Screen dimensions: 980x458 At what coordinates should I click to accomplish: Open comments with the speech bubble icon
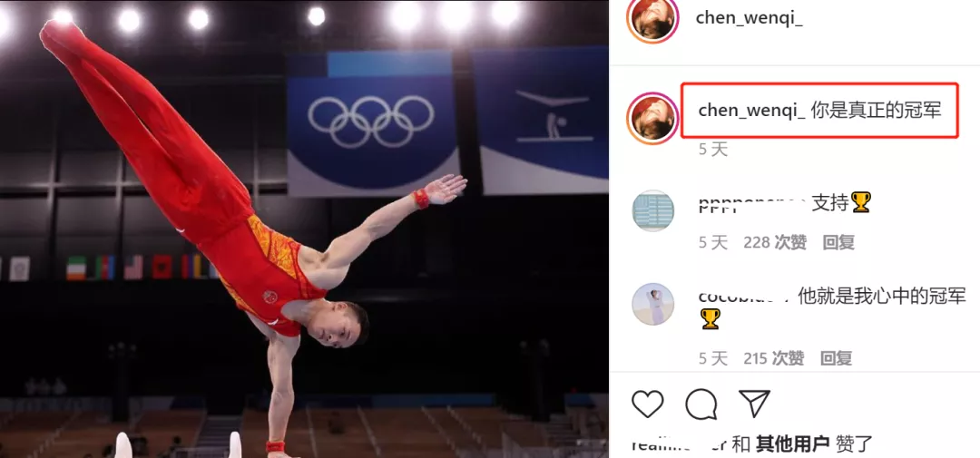point(701,404)
